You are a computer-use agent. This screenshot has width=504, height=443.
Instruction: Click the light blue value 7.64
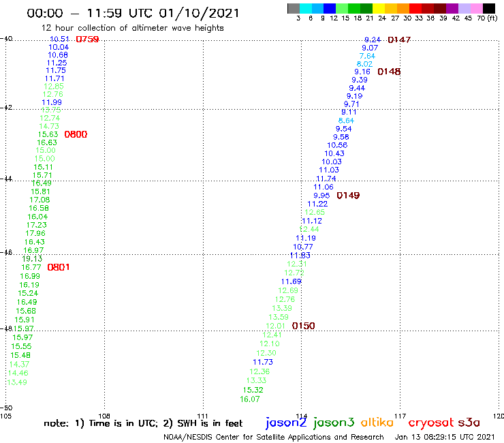pos(367,56)
